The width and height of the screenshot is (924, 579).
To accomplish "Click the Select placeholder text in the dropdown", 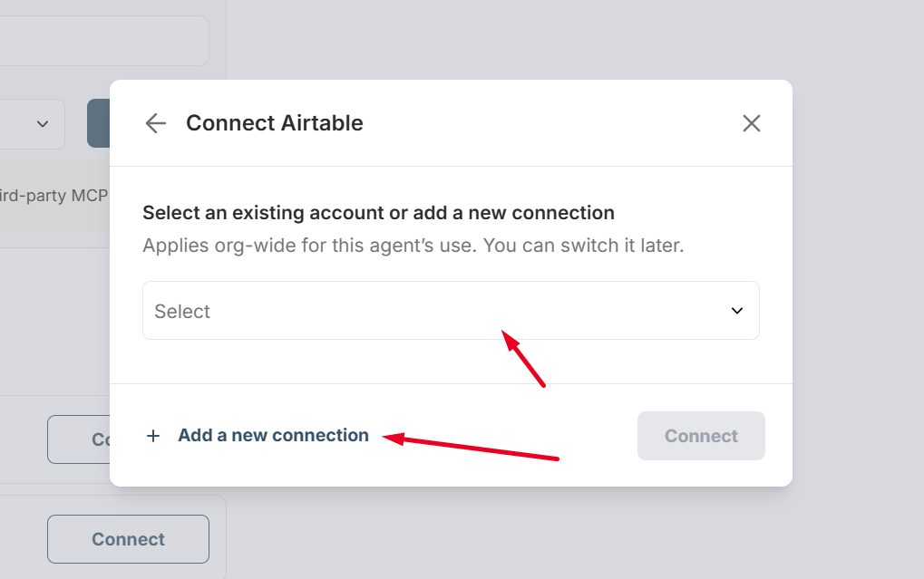I will [182, 312].
